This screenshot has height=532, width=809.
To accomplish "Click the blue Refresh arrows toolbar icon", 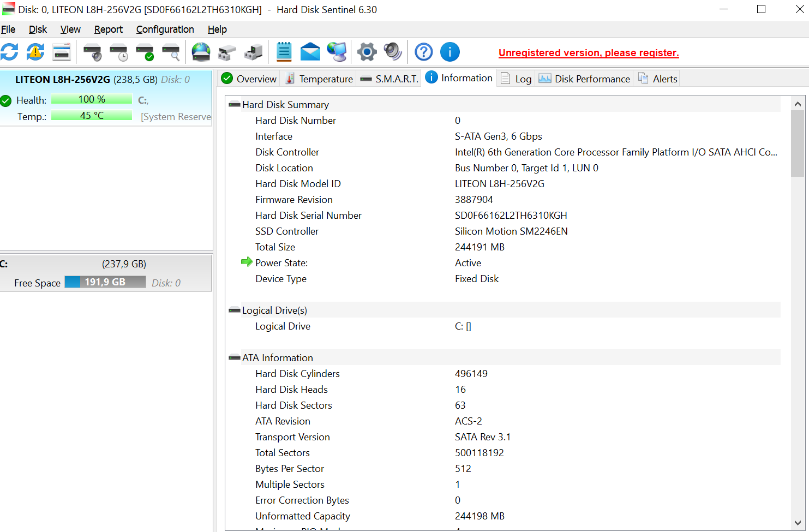I will 9,52.
